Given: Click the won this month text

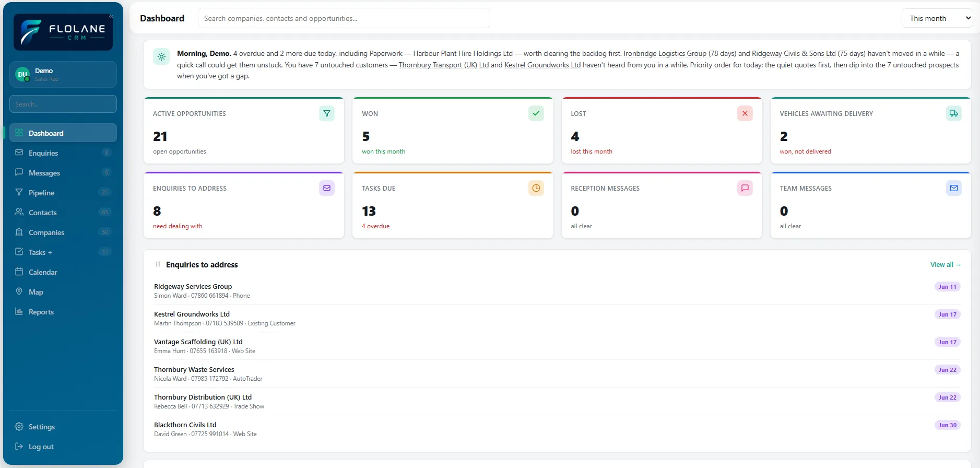Looking at the screenshot, I should click(x=384, y=151).
